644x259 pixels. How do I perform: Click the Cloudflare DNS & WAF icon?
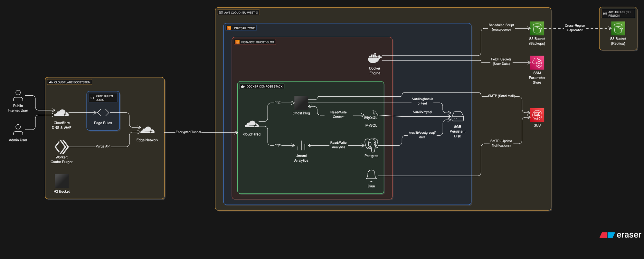[x=62, y=113]
